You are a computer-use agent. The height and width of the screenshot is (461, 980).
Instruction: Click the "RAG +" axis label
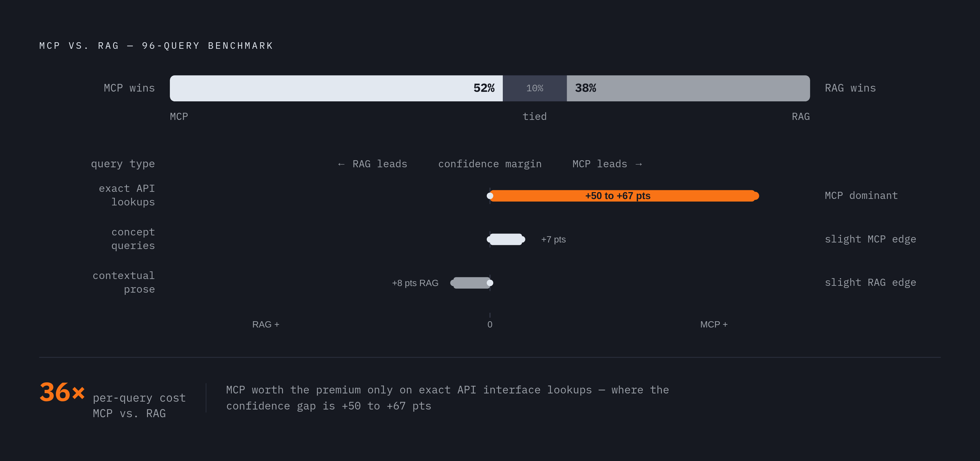point(265,324)
